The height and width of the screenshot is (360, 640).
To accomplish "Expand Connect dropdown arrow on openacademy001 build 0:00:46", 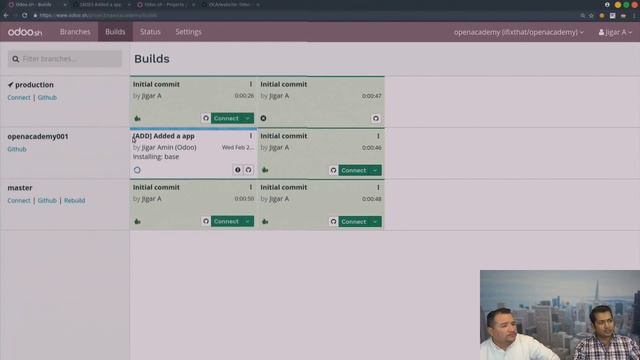I will point(375,170).
